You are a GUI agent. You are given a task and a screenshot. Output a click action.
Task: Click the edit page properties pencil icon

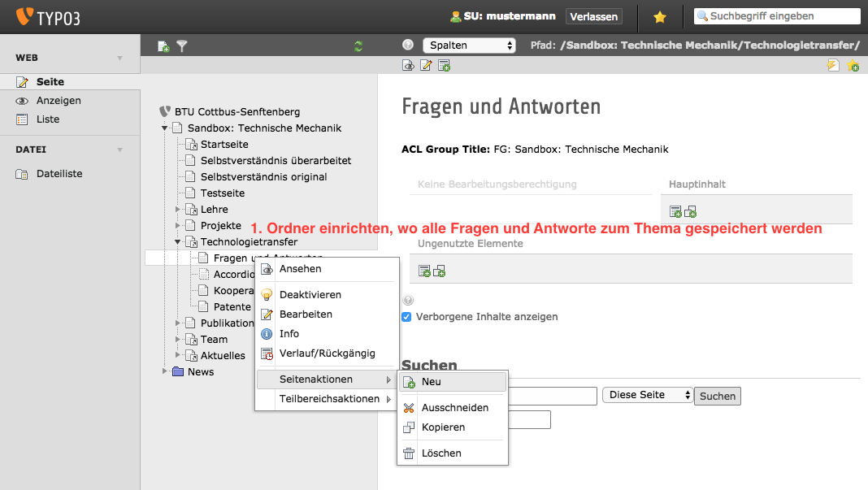425,65
